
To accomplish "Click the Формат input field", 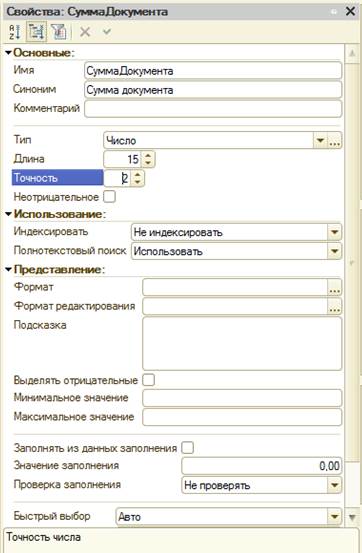I will (x=235, y=287).
